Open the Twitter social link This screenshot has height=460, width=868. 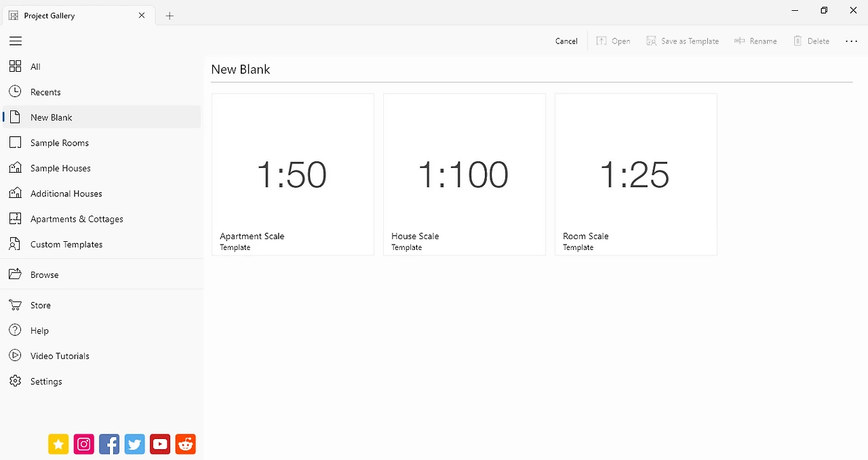coord(135,444)
